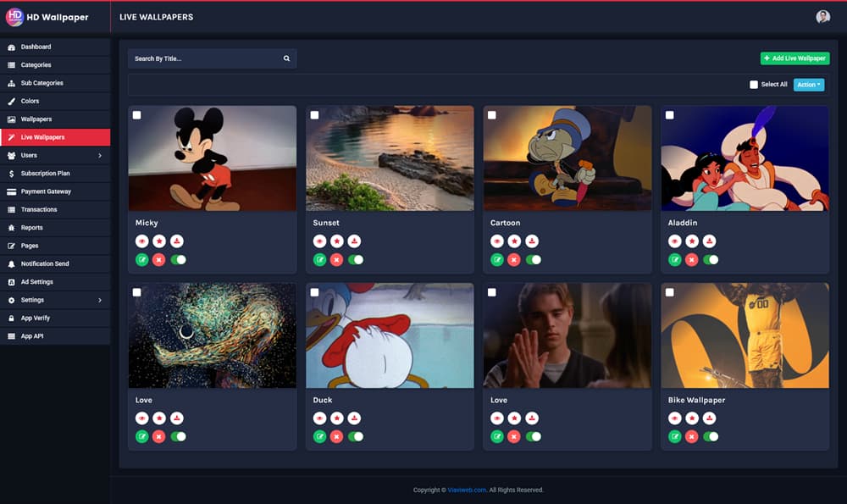The image size is (847, 504).
Task: Open Transactions in the sidebar
Action: tap(55, 209)
